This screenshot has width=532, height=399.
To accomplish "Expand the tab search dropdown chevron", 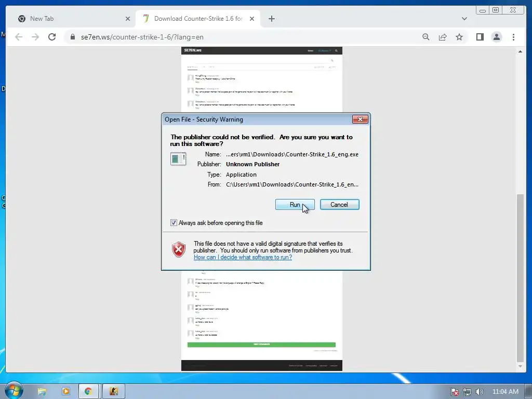I will pos(464,19).
